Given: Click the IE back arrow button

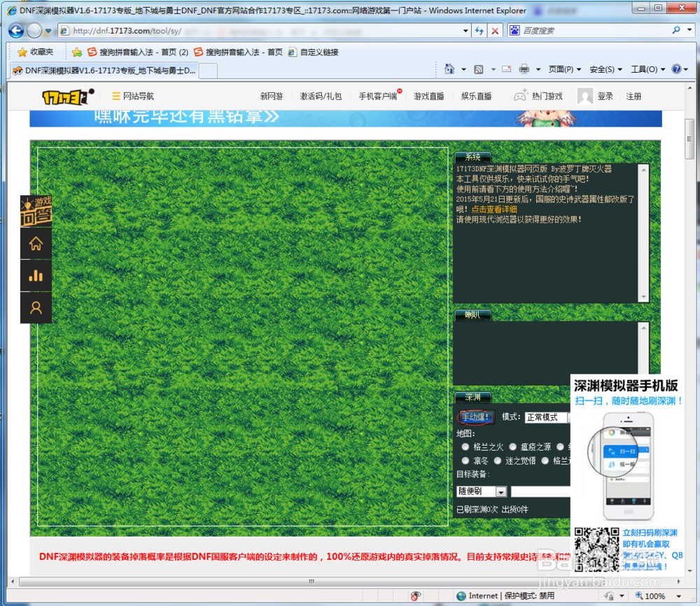Looking at the screenshot, I should pyautogui.click(x=16, y=30).
